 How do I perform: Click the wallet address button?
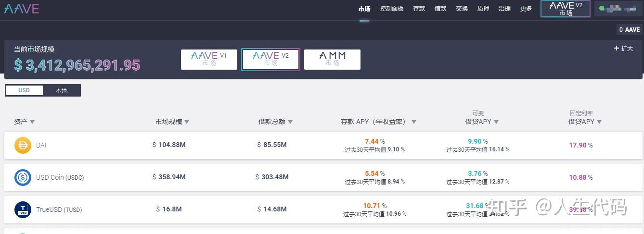pos(618,9)
